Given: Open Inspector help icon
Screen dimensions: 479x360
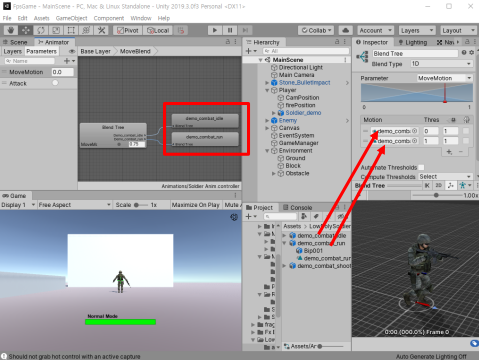Looking at the screenshot, I should click(x=464, y=53).
